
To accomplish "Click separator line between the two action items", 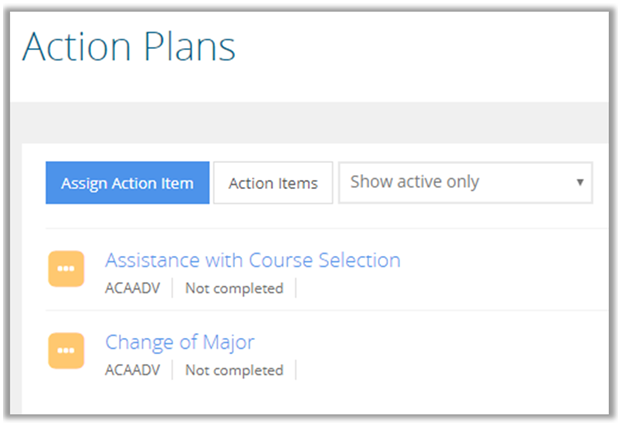I will 320,310.
